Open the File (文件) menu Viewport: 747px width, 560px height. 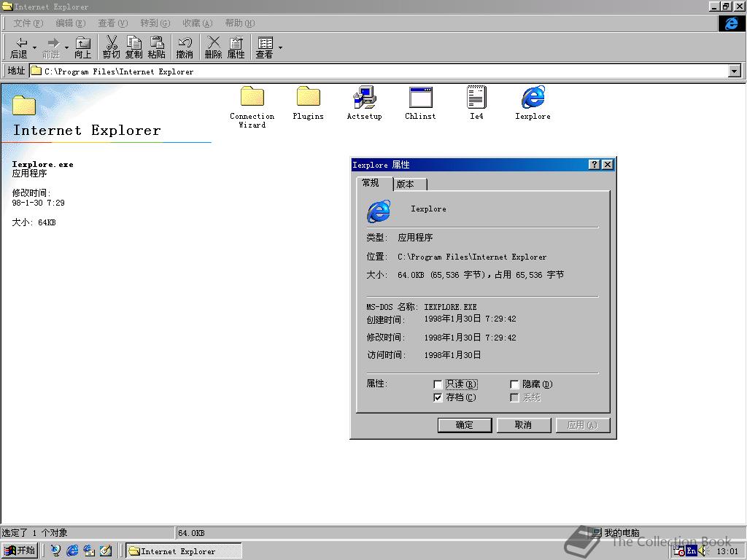tap(28, 23)
